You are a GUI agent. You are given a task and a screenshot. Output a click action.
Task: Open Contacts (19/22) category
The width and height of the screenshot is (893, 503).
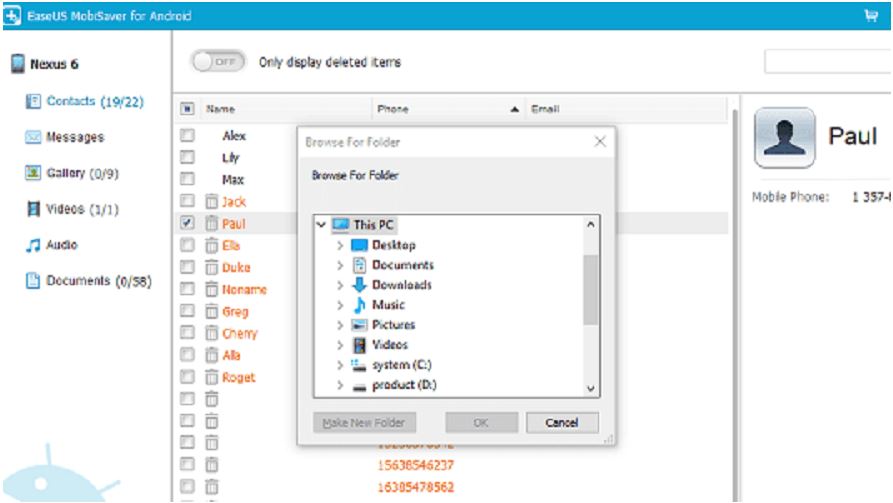click(95, 101)
